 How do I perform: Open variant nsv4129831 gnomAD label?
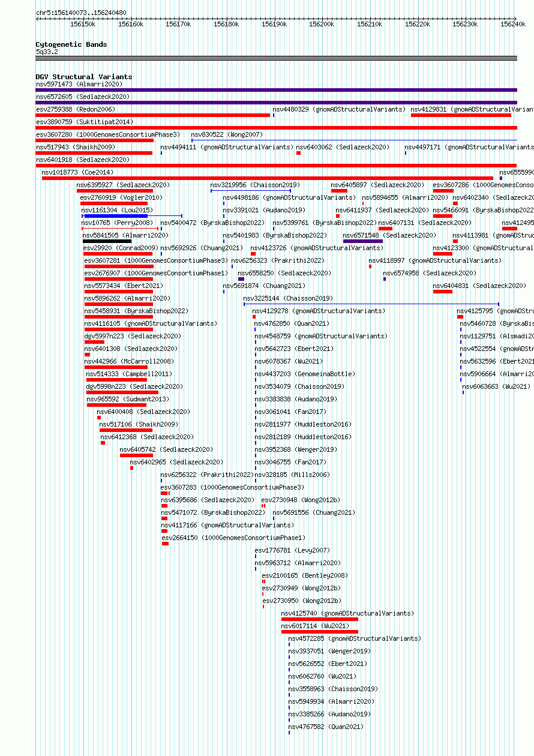[x=472, y=109]
